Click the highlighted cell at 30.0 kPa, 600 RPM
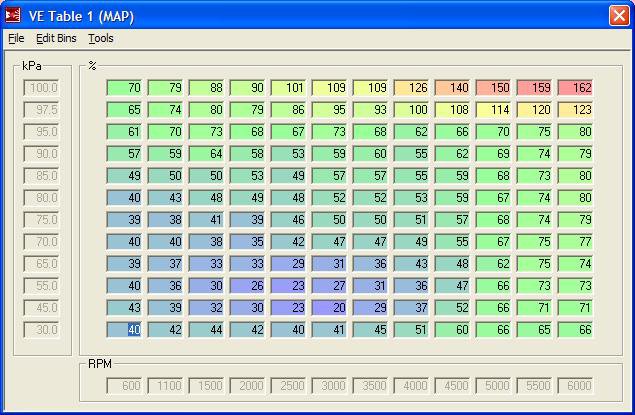 click(125, 330)
